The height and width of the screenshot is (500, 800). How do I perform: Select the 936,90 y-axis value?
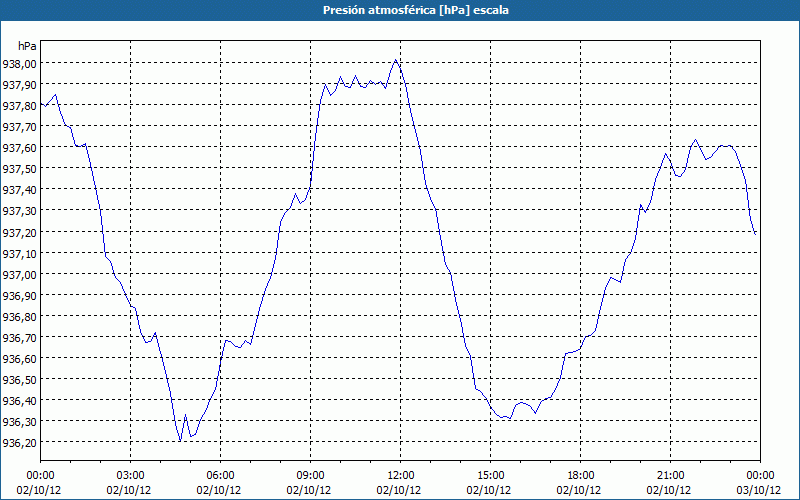(19, 295)
